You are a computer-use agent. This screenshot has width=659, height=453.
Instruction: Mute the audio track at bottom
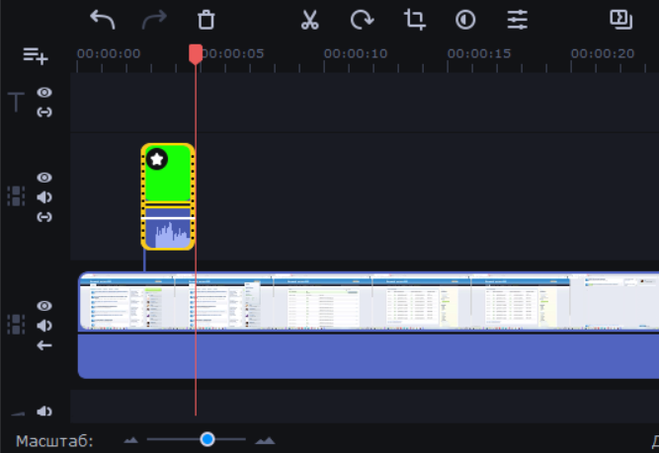pos(44,411)
